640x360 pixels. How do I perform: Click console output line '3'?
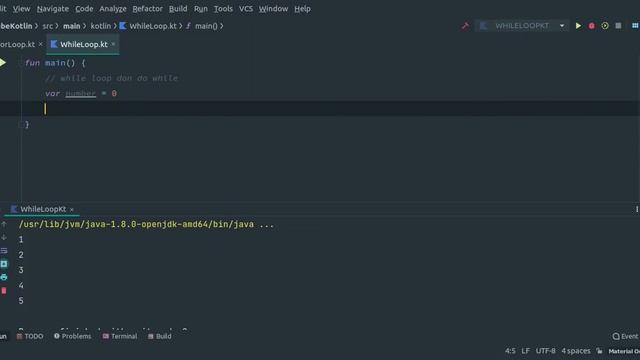click(21, 270)
